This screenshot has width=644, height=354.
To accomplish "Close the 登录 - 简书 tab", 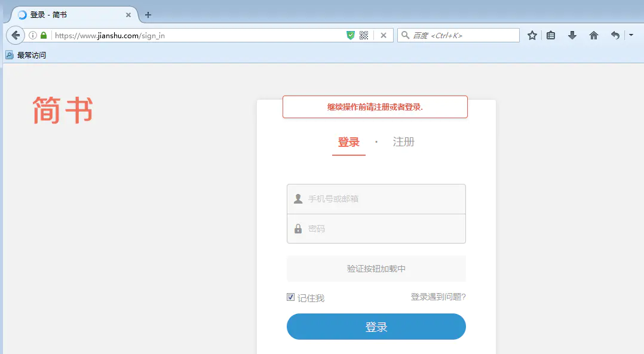I will (128, 15).
